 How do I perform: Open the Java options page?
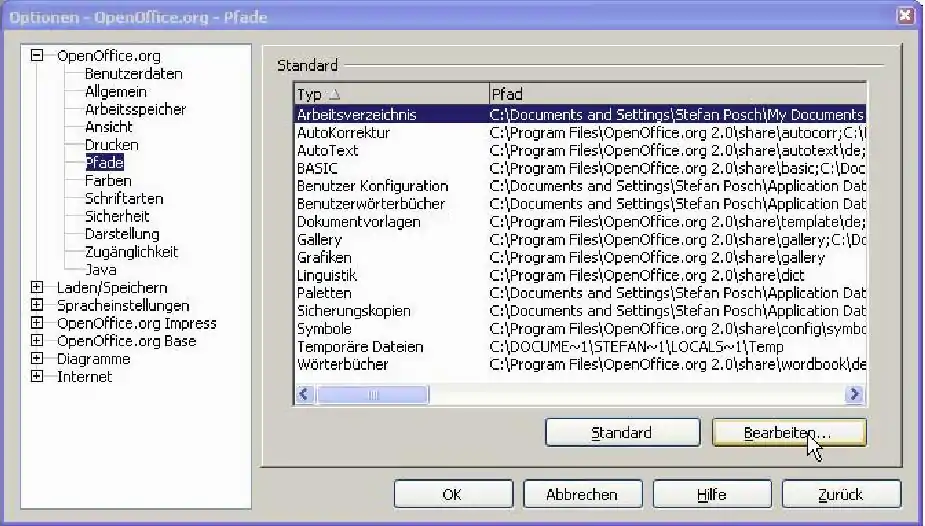click(x=101, y=269)
